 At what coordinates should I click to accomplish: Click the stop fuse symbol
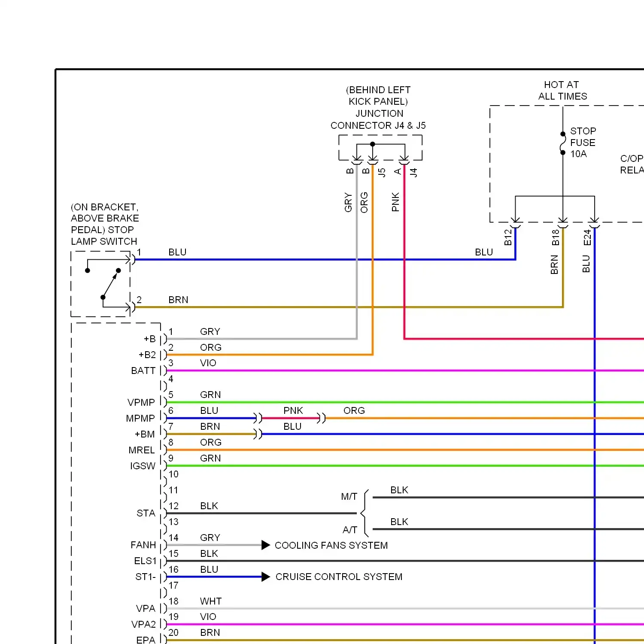point(563,143)
